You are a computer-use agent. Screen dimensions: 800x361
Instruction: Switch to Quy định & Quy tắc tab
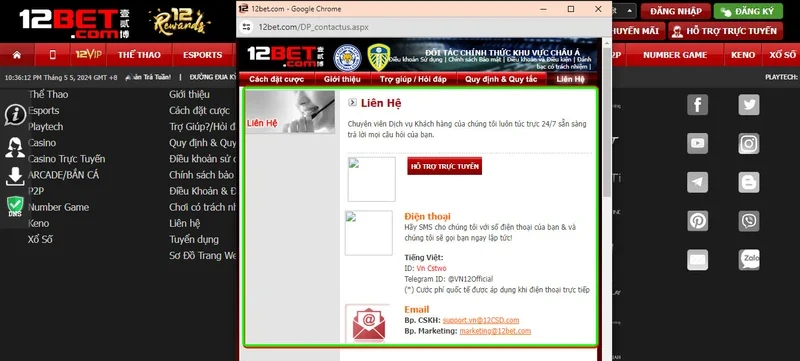click(501, 79)
